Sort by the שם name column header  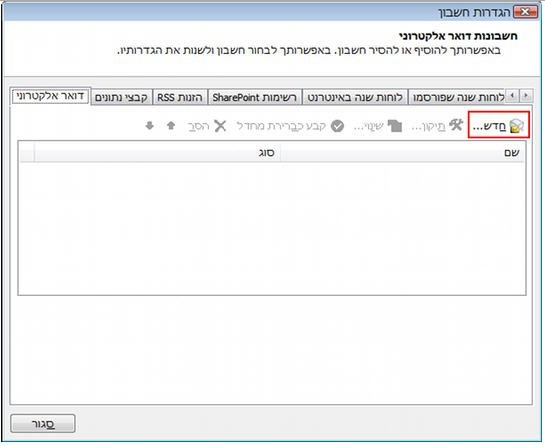401,153
